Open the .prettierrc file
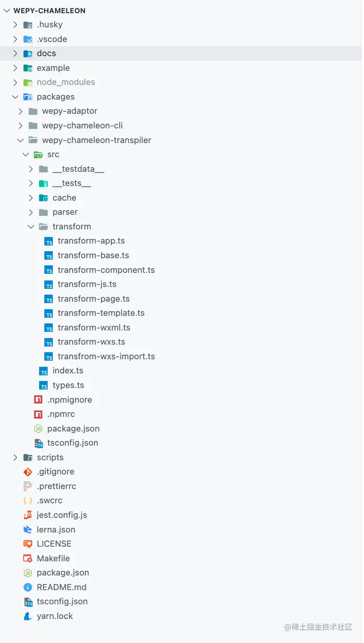This screenshot has height=643, width=364. (50, 486)
